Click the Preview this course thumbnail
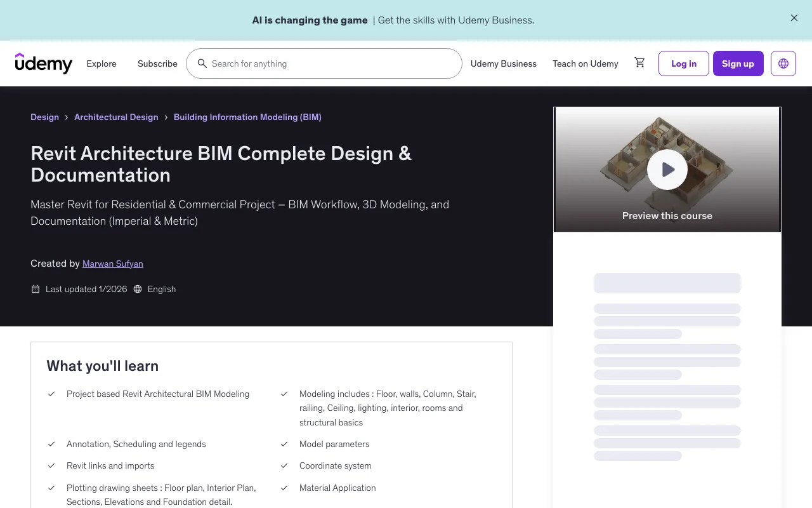The height and width of the screenshot is (508, 812). [667, 170]
